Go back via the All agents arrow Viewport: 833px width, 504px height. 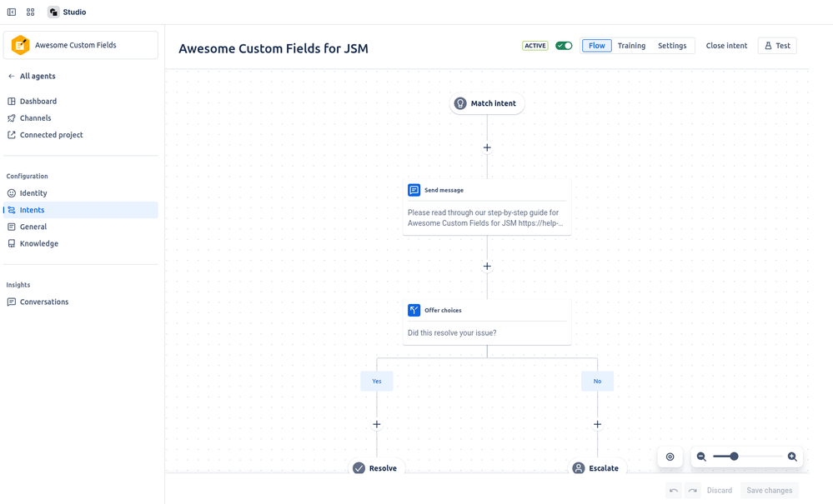11,76
